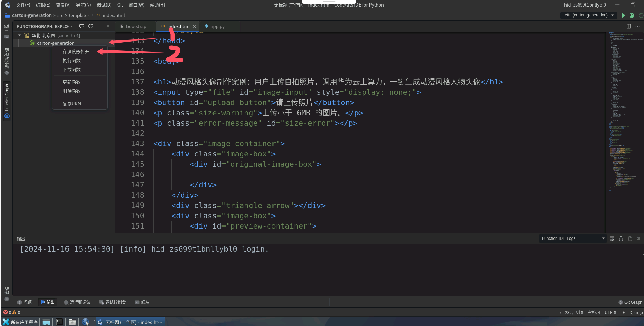Open the 问题 problems panel tab
The width and height of the screenshot is (644, 326).
coord(24,302)
